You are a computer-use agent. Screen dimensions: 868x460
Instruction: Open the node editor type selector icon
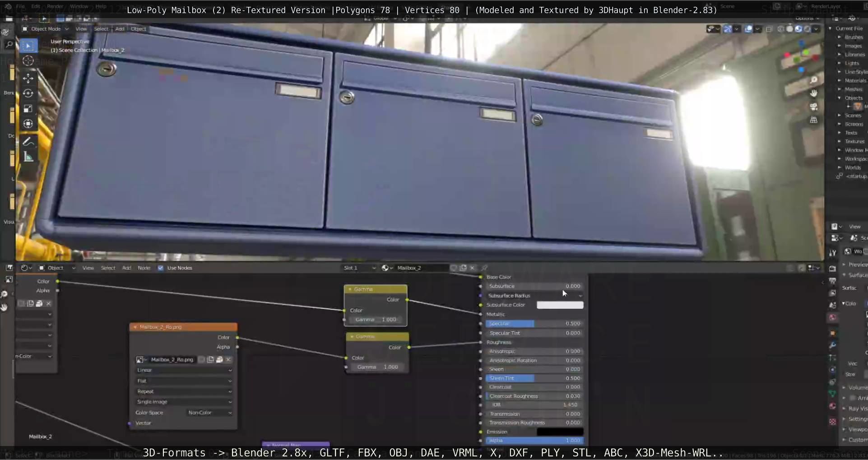pos(26,268)
